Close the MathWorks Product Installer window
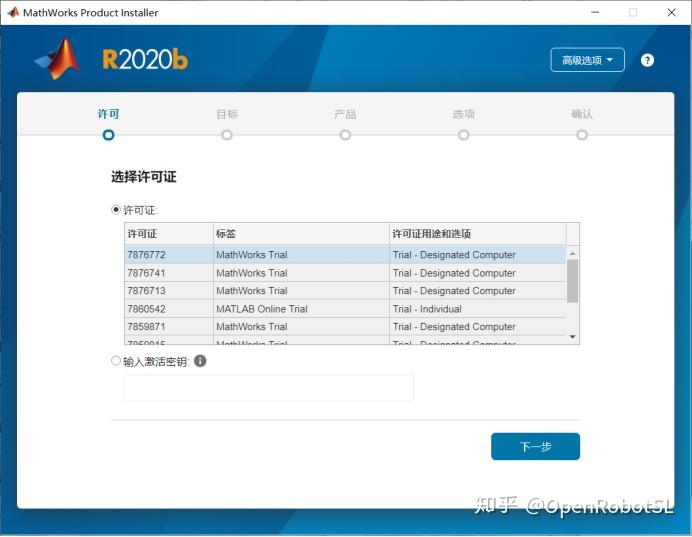The width and height of the screenshot is (692, 537). (671, 12)
